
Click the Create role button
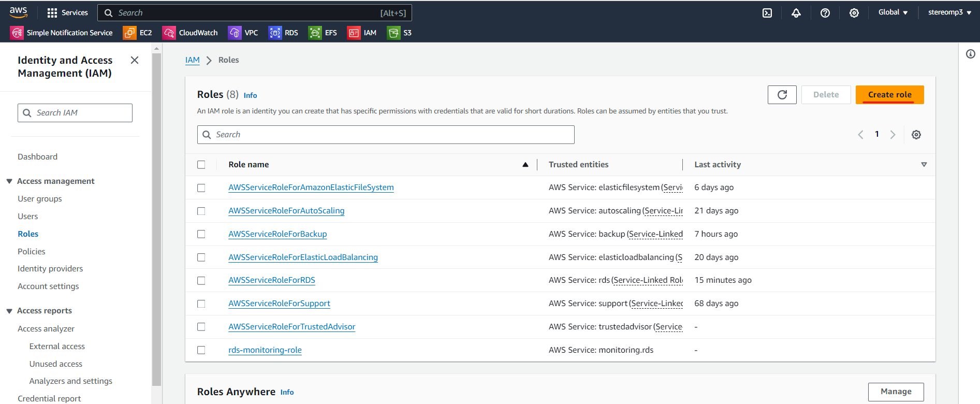tap(889, 95)
